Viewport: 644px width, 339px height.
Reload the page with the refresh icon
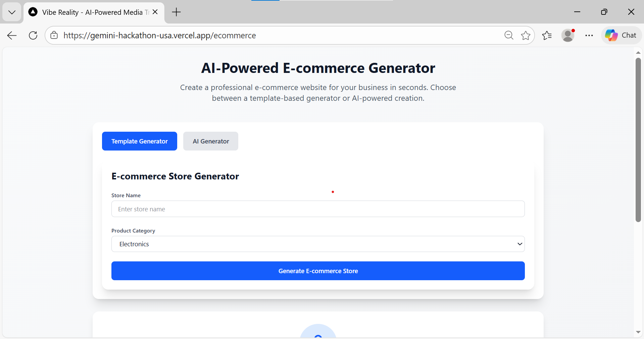33,35
